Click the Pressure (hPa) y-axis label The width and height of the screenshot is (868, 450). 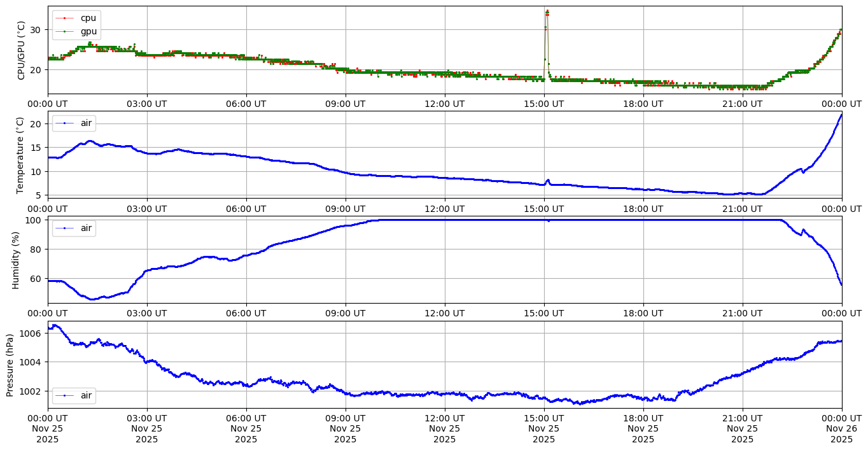pyautogui.click(x=10, y=365)
